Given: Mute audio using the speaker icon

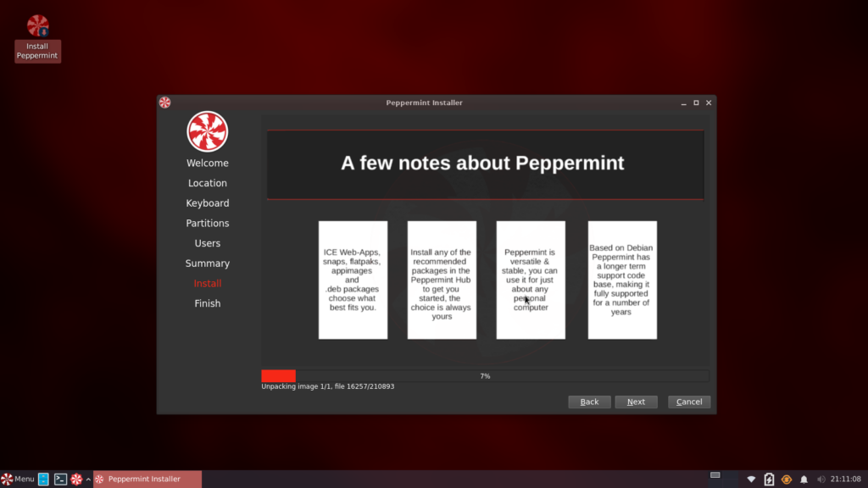Looking at the screenshot, I should coord(821,479).
